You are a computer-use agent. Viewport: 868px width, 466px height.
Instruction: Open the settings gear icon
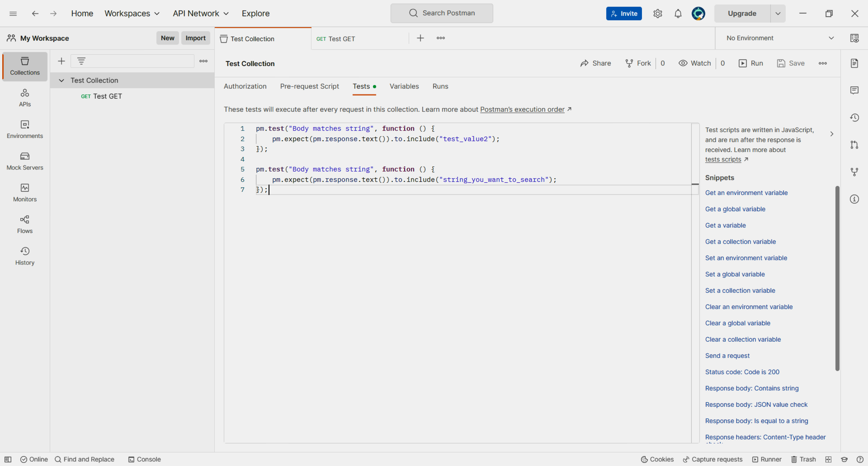pyautogui.click(x=657, y=14)
